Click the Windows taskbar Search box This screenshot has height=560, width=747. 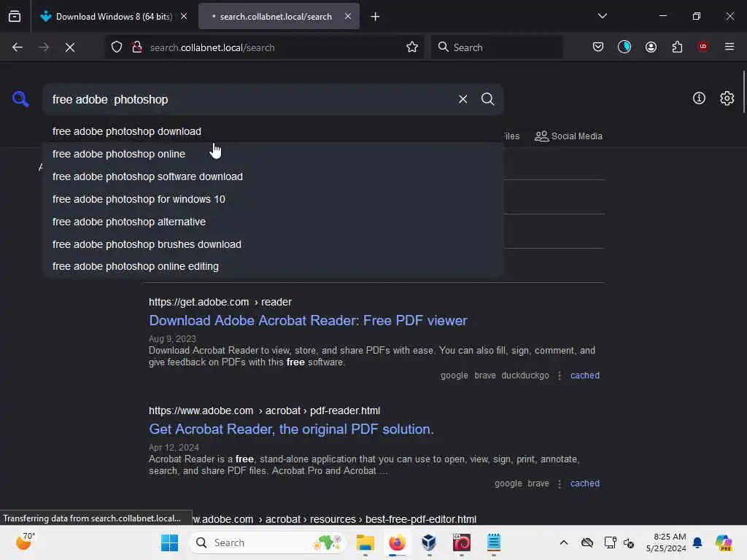coord(267,542)
